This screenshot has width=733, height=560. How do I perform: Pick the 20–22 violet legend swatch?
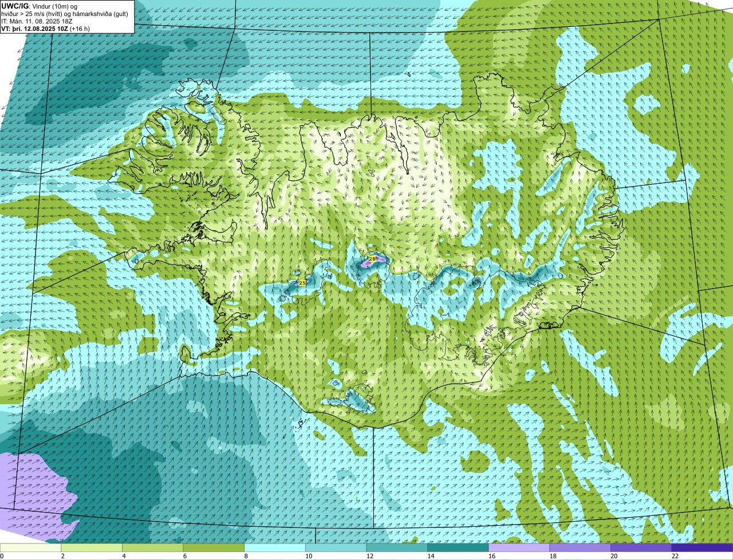coord(641,548)
